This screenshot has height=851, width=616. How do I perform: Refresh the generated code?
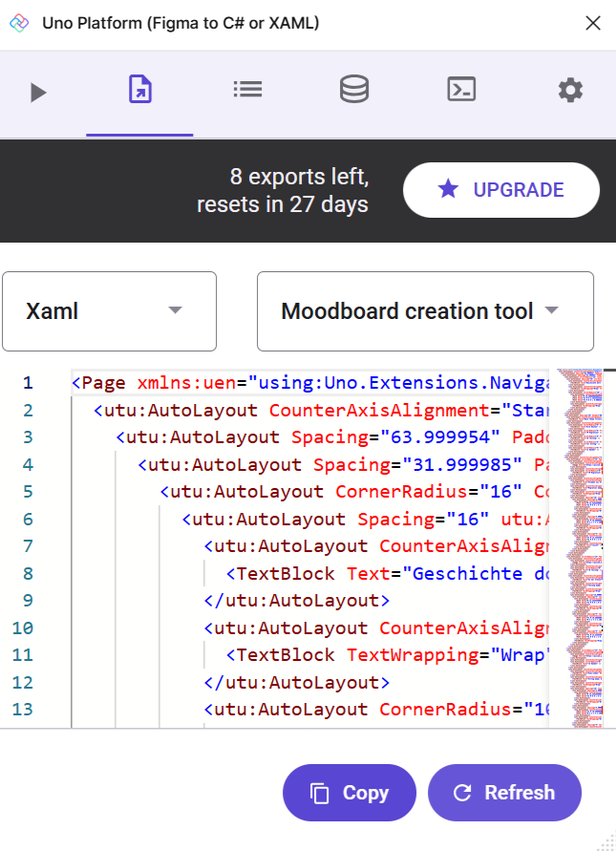click(x=505, y=793)
